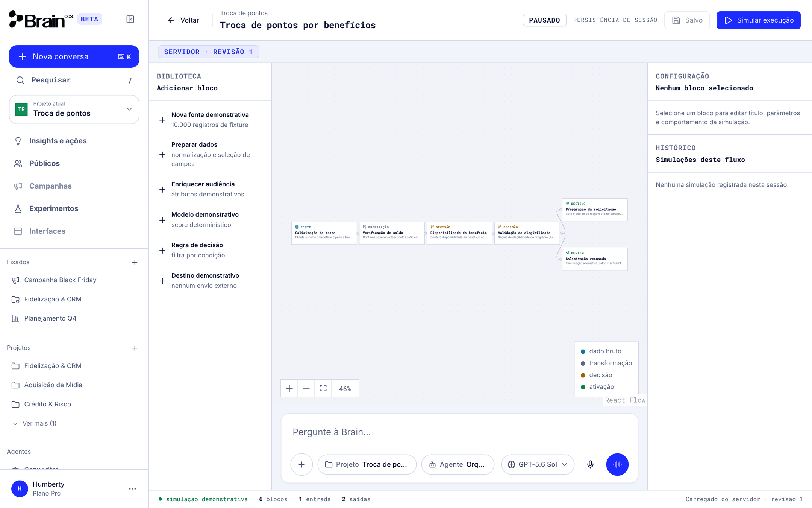The width and height of the screenshot is (812, 508).
Task: Fit the flow view to screen
Action: (323, 388)
